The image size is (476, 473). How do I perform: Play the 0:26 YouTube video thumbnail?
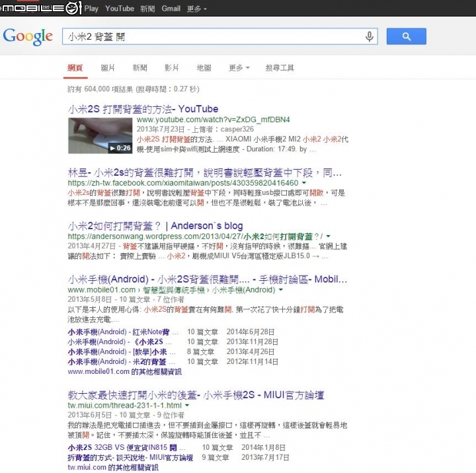[x=100, y=135]
